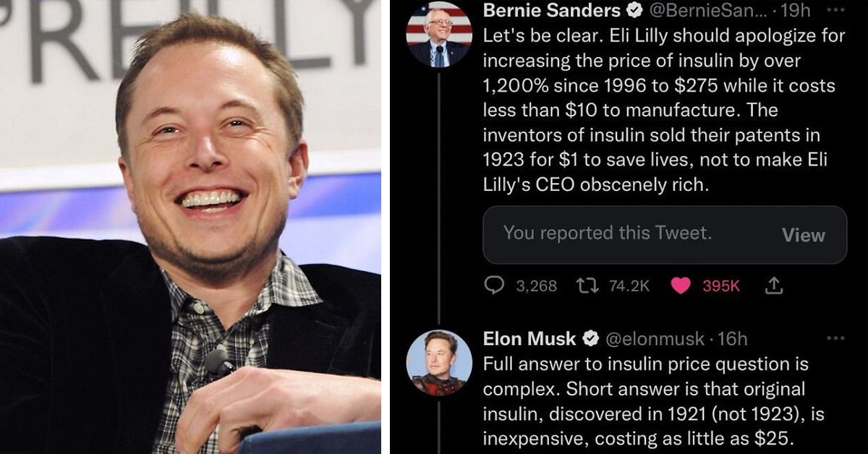Image resolution: width=868 pixels, height=454 pixels.
Task: Open Bernie Sanders' profile avatar
Action: click(438, 33)
